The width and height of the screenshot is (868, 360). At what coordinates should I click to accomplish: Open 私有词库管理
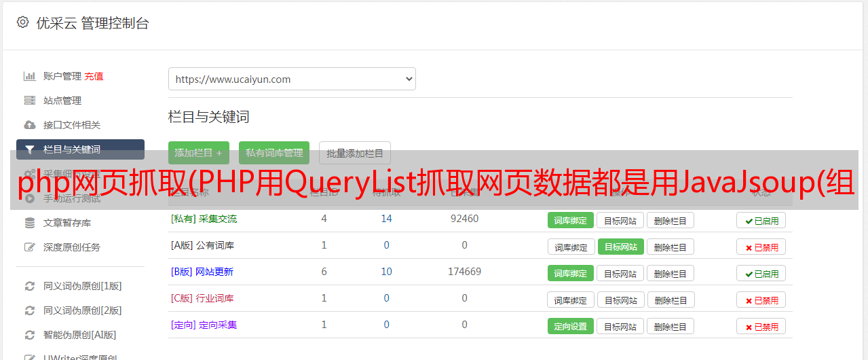(274, 153)
